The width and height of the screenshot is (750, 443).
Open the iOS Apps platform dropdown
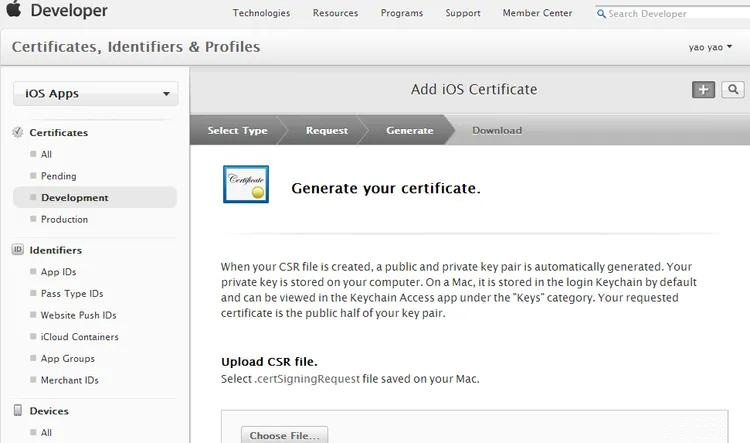[96, 93]
